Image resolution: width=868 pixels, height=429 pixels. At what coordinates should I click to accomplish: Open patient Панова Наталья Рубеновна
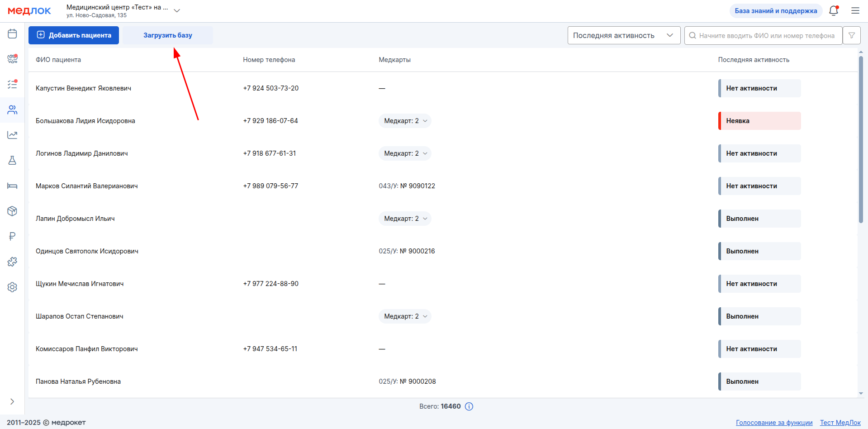click(78, 381)
